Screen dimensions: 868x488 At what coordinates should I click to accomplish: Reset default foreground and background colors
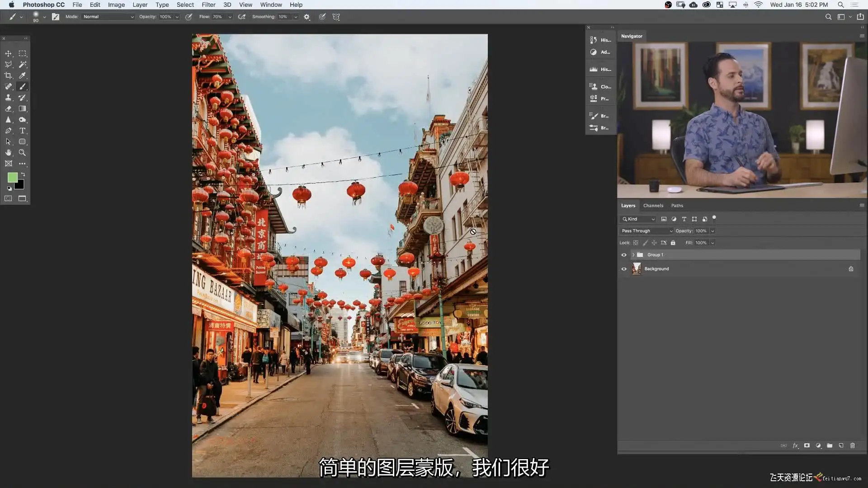click(x=9, y=188)
